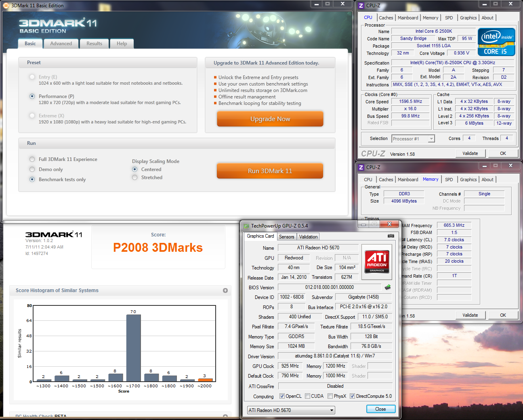Open Validation tab in GPU-Z
The image size is (523, 420).
pyautogui.click(x=308, y=237)
